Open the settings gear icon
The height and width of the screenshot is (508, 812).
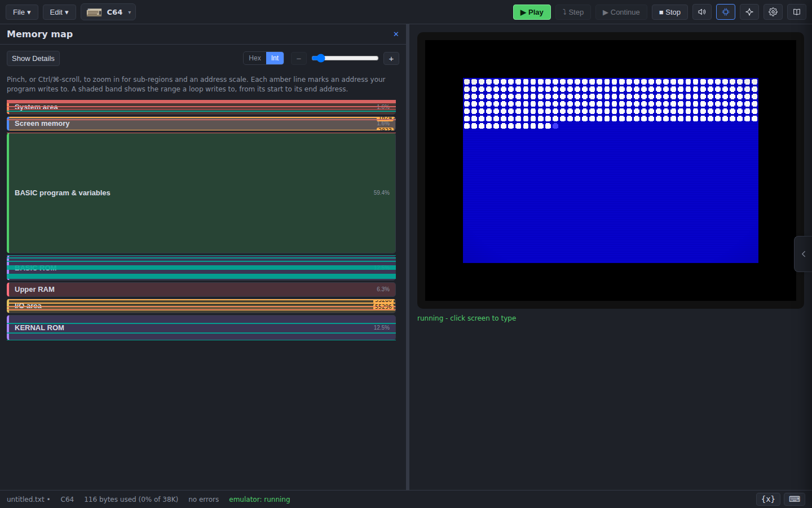click(x=773, y=12)
